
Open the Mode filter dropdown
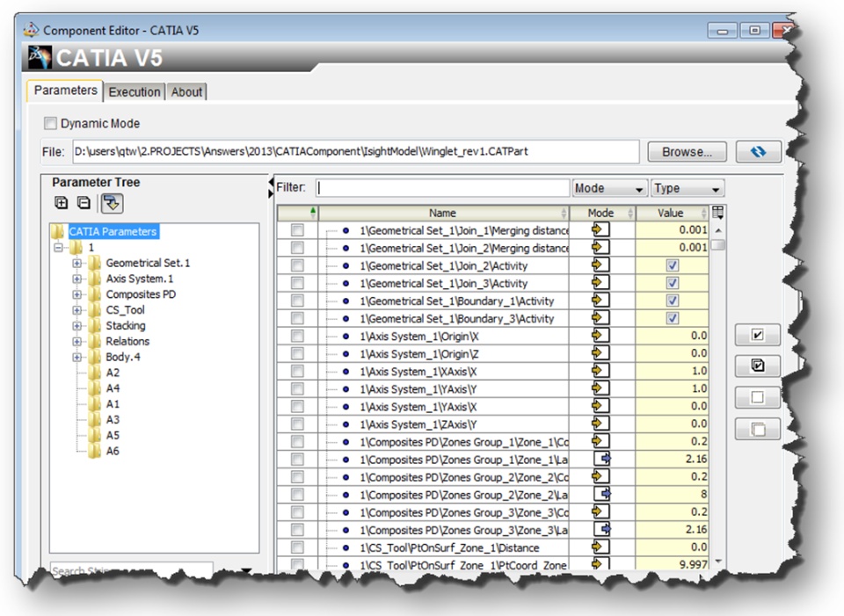(609, 188)
